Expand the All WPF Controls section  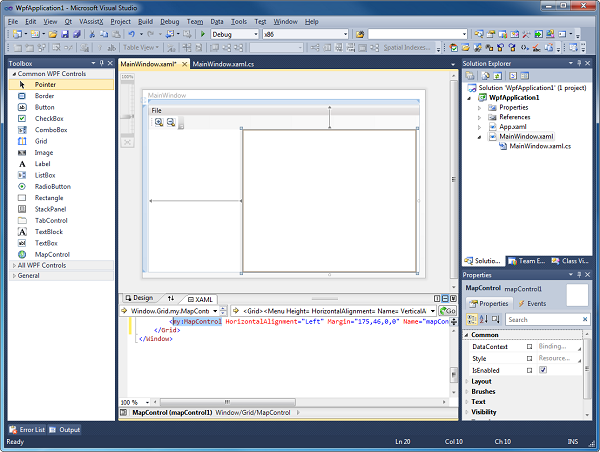coord(43,265)
